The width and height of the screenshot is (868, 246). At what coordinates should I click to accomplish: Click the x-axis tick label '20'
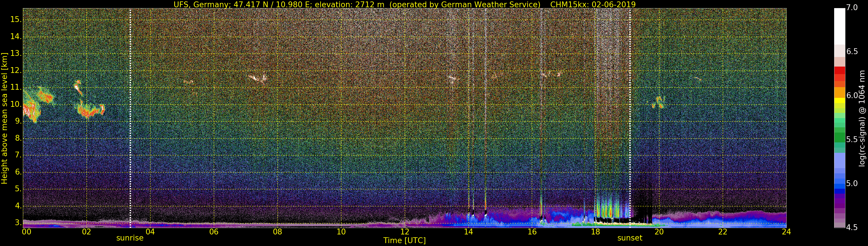pyautogui.click(x=659, y=232)
